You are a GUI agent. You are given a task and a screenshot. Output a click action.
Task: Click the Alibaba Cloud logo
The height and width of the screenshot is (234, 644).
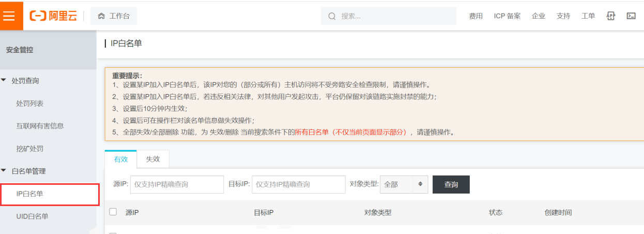tap(53, 16)
